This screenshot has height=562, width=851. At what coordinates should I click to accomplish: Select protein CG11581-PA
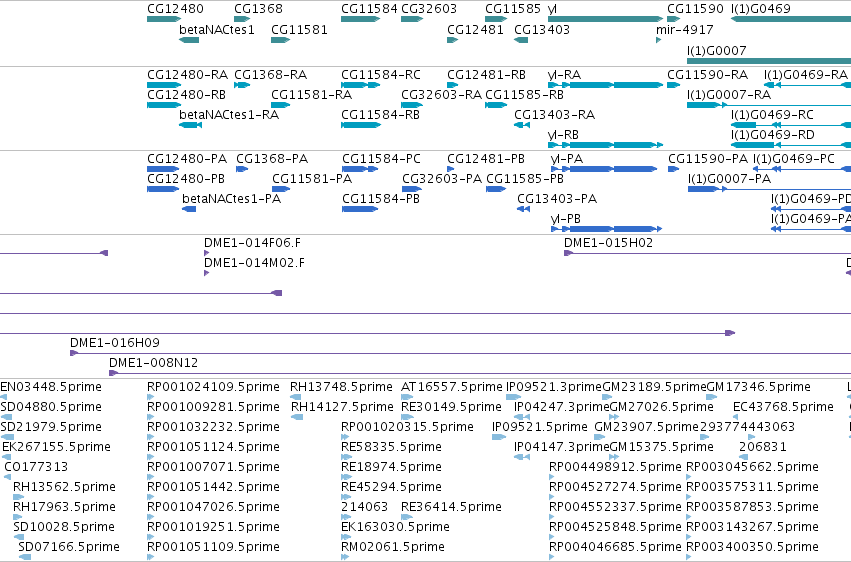click(281, 189)
